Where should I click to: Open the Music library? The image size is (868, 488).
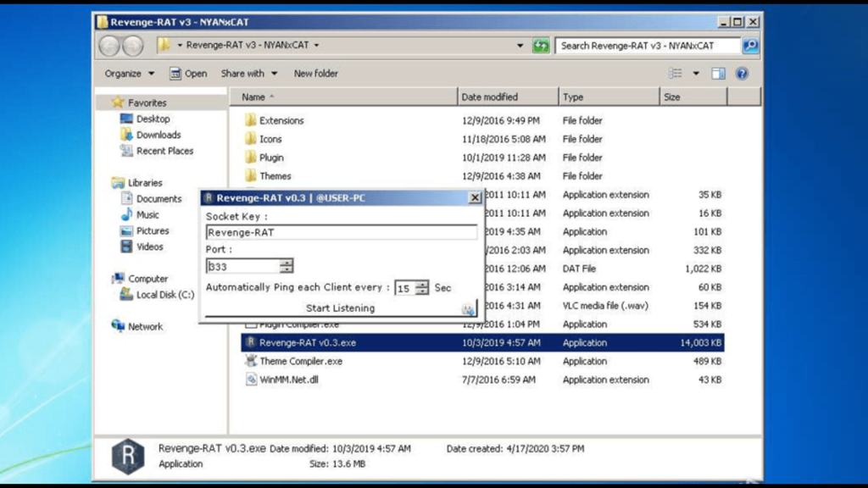point(147,214)
